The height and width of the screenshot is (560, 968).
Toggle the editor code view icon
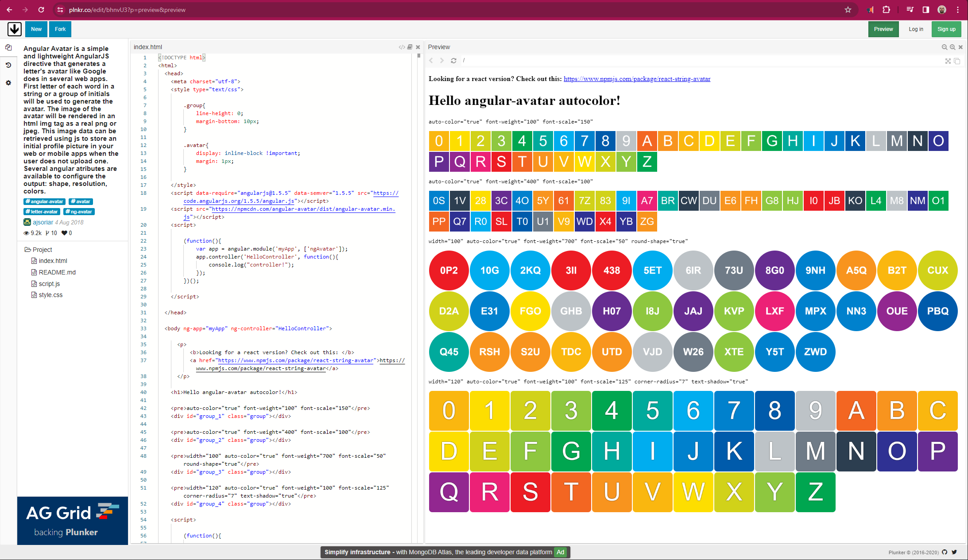402,47
